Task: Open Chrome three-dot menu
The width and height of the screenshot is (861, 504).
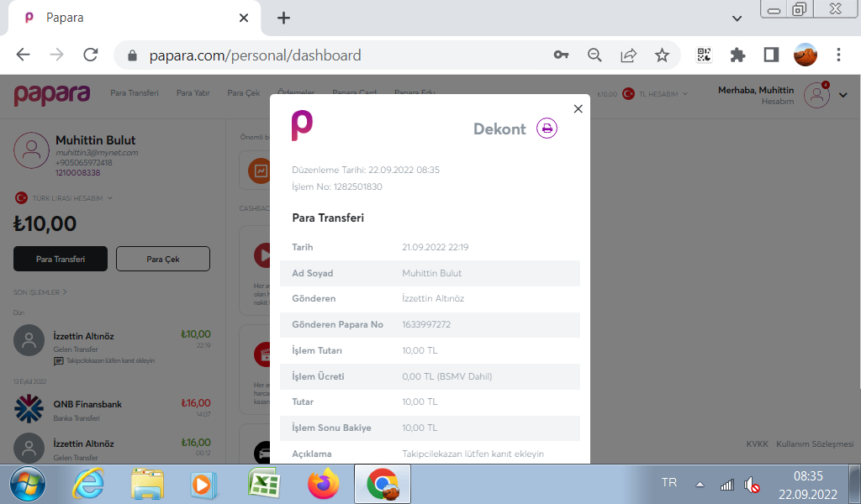Action: 838,55
